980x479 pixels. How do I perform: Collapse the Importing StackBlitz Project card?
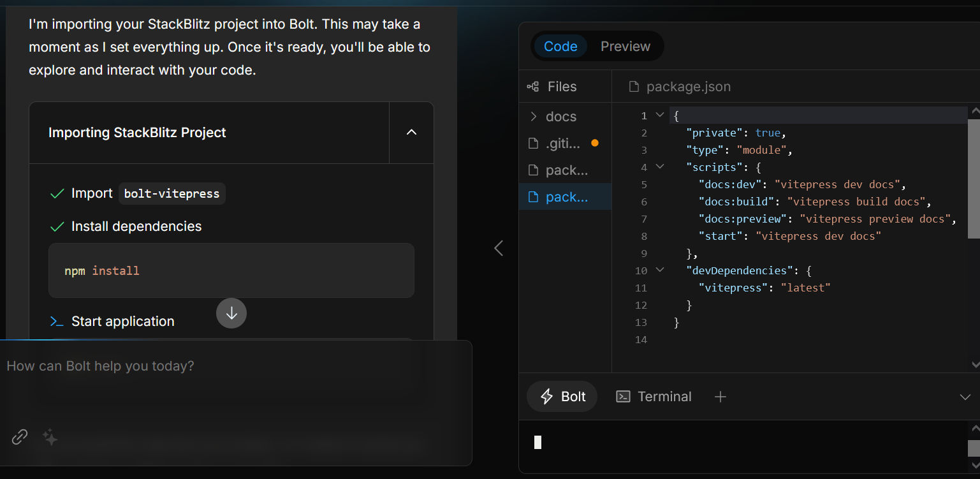pyautogui.click(x=411, y=133)
